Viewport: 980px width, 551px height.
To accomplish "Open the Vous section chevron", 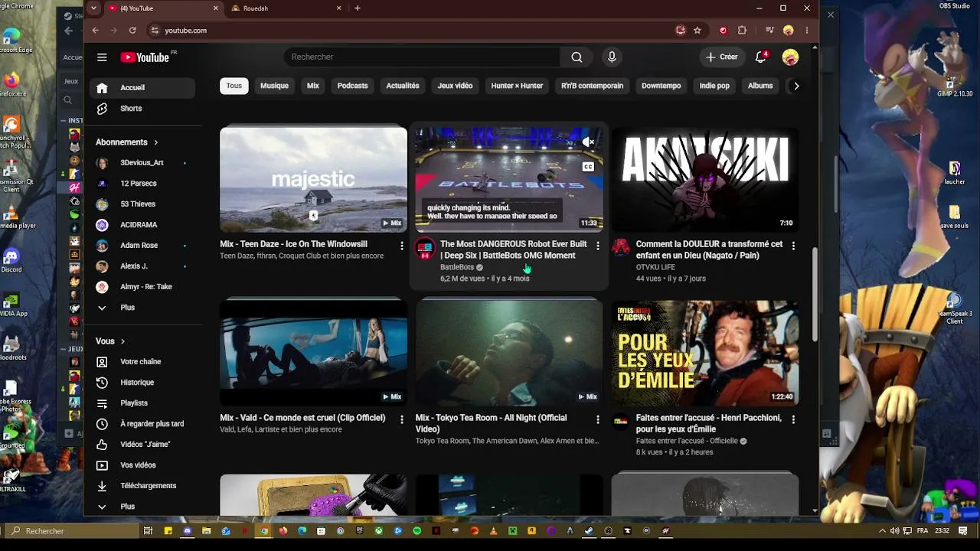I will (x=122, y=341).
